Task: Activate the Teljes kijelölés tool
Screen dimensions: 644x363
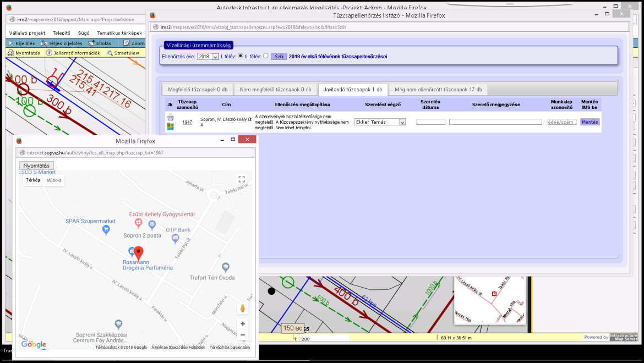Action: click(x=61, y=43)
